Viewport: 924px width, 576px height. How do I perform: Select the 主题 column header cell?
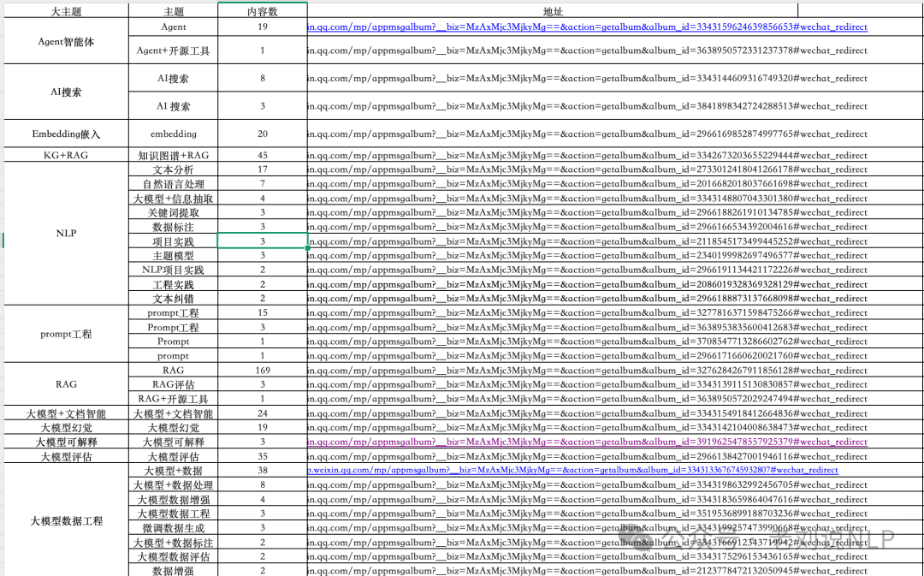[174, 11]
